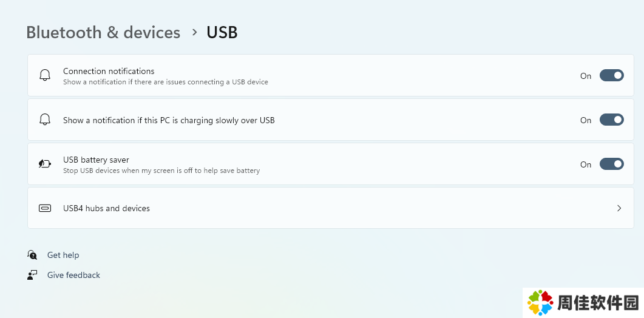
Task: Turn off Connection notifications toggle
Action: pyautogui.click(x=612, y=76)
